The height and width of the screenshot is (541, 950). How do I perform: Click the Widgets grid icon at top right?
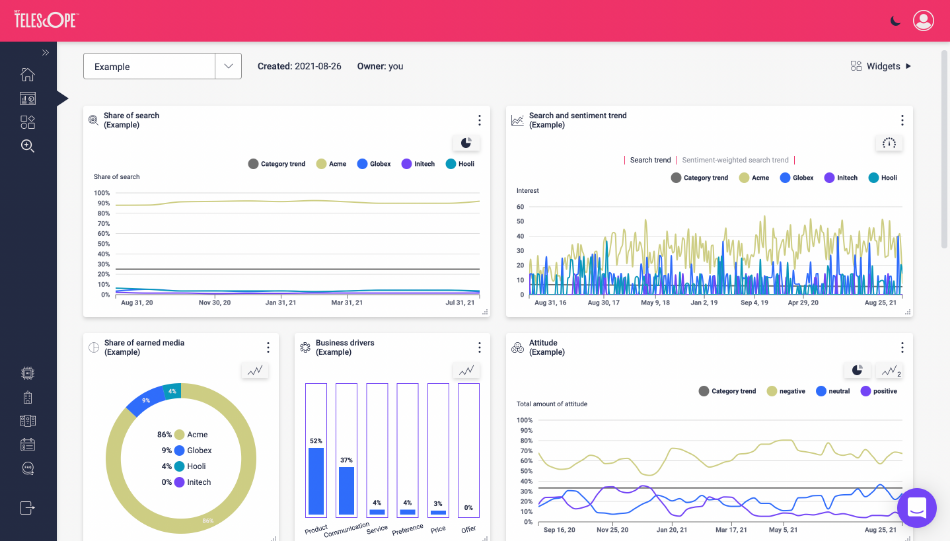[x=856, y=66]
